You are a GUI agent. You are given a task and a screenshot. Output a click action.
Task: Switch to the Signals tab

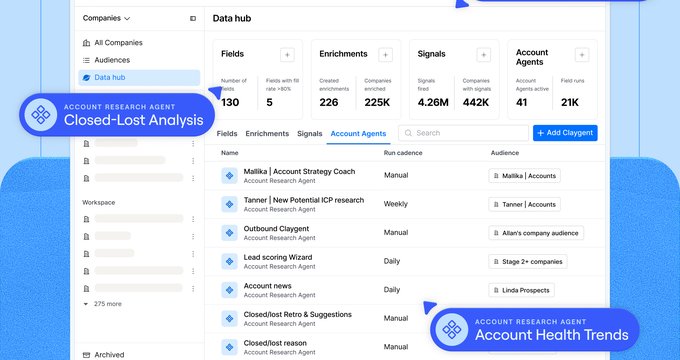coord(310,134)
